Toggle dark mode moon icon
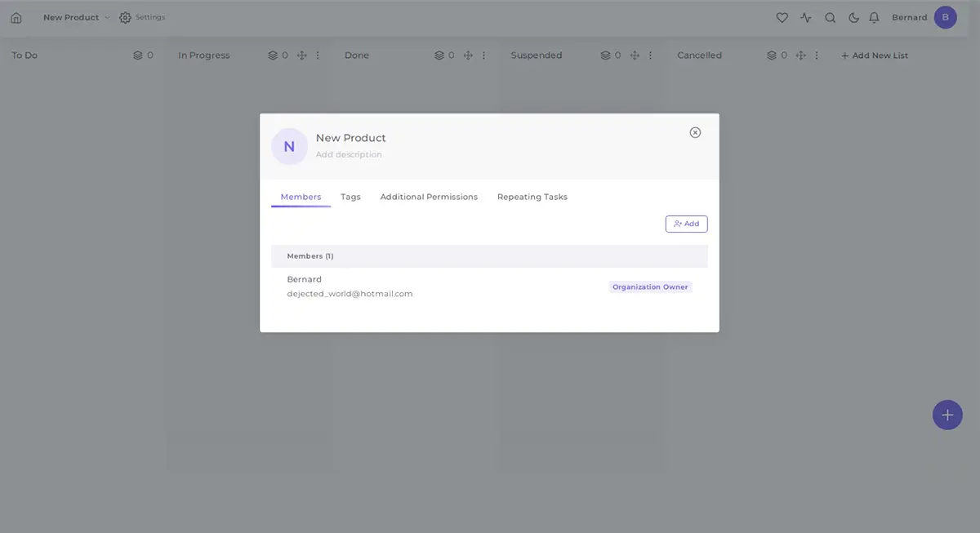 tap(853, 17)
